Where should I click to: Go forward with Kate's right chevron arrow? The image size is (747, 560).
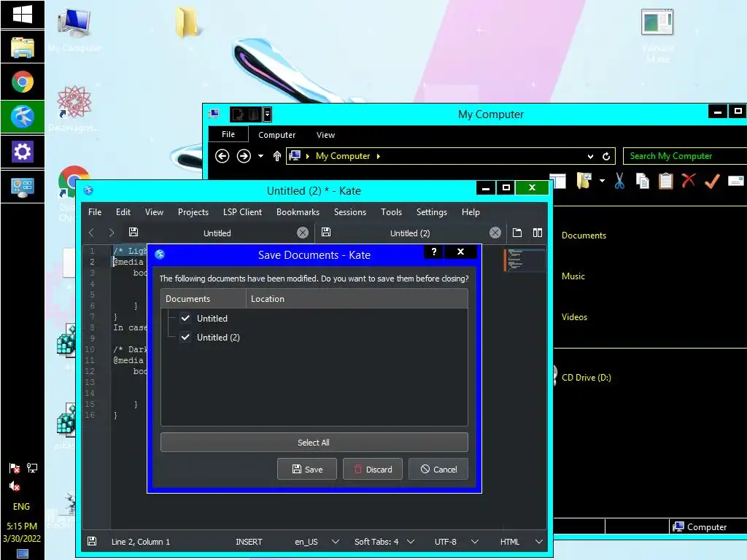(x=112, y=233)
